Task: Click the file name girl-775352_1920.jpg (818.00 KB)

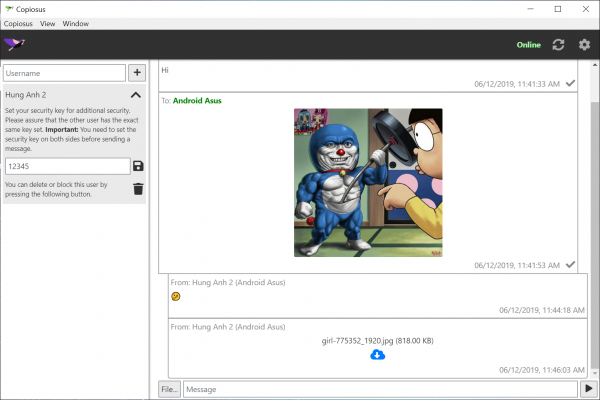Action: [x=378, y=341]
